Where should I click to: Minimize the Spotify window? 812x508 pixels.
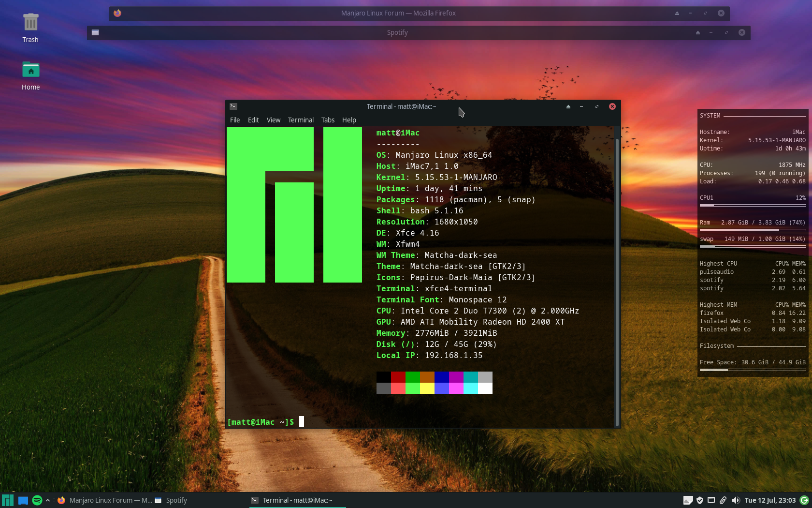coord(711,32)
